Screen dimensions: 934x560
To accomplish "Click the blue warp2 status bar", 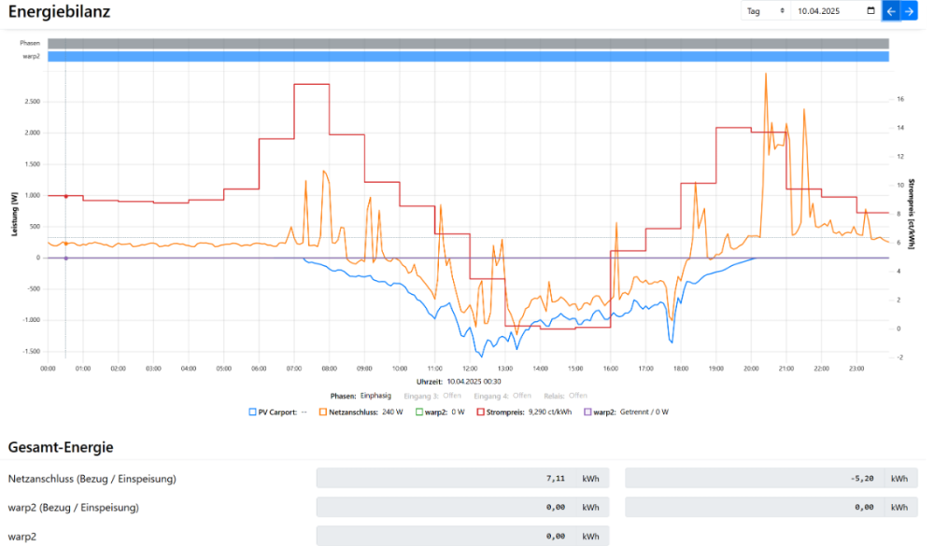I will tap(468, 57).
